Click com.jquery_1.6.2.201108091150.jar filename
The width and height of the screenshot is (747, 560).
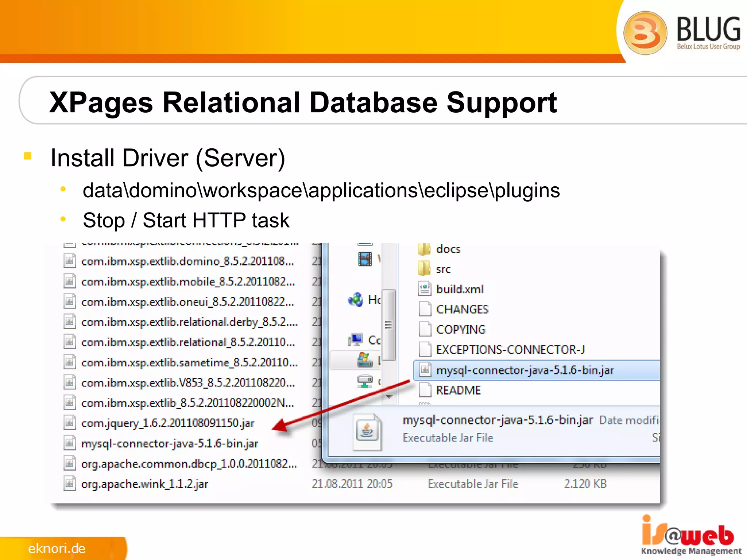pos(168,423)
